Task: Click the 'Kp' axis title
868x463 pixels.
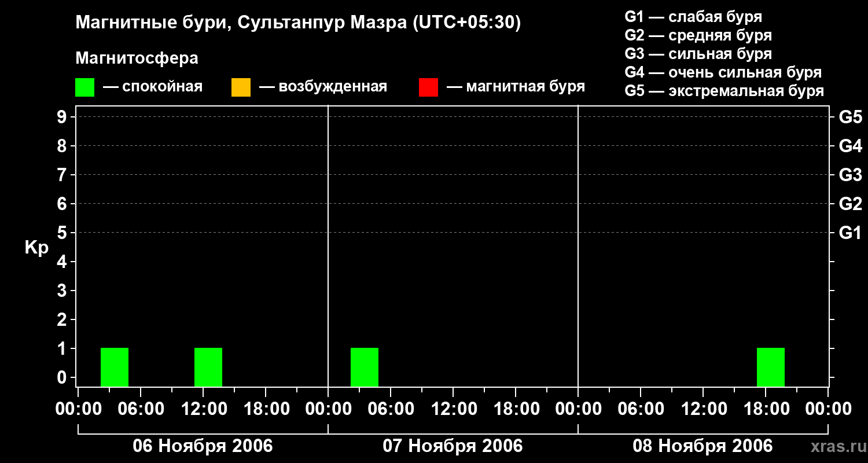Action: 36,248
